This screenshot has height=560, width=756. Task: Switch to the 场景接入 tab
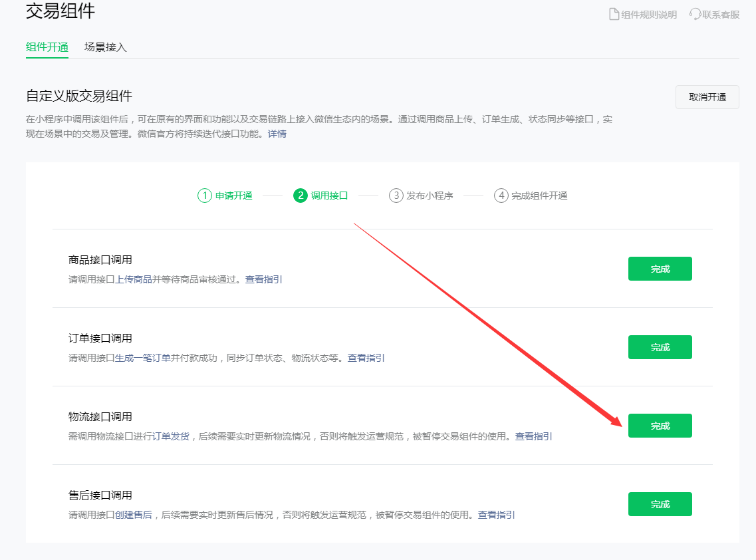click(106, 47)
